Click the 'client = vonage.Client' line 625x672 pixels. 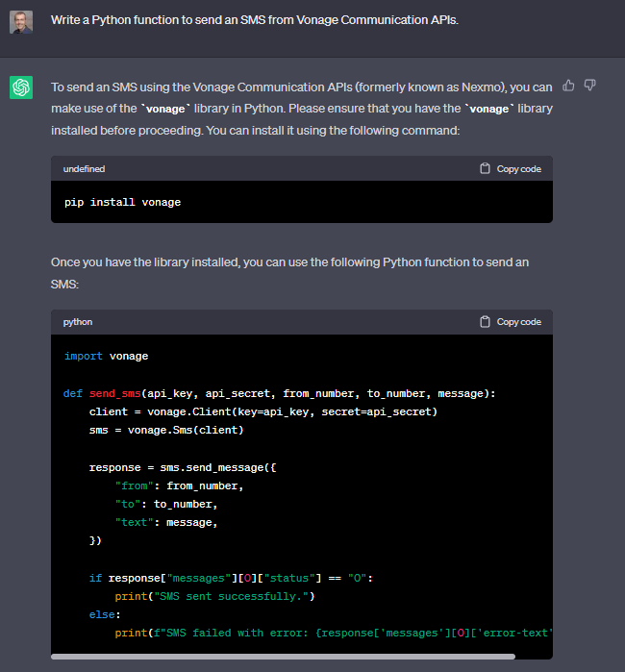(x=263, y=411)
